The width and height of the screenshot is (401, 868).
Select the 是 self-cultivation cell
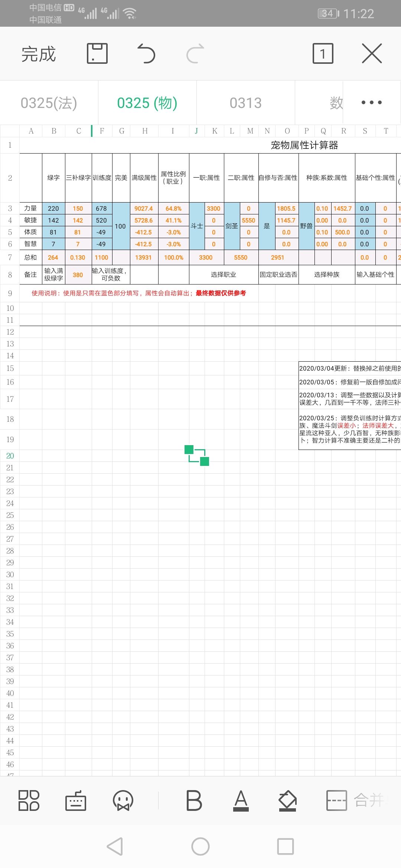pyautogui.click(x=267, y=226)
